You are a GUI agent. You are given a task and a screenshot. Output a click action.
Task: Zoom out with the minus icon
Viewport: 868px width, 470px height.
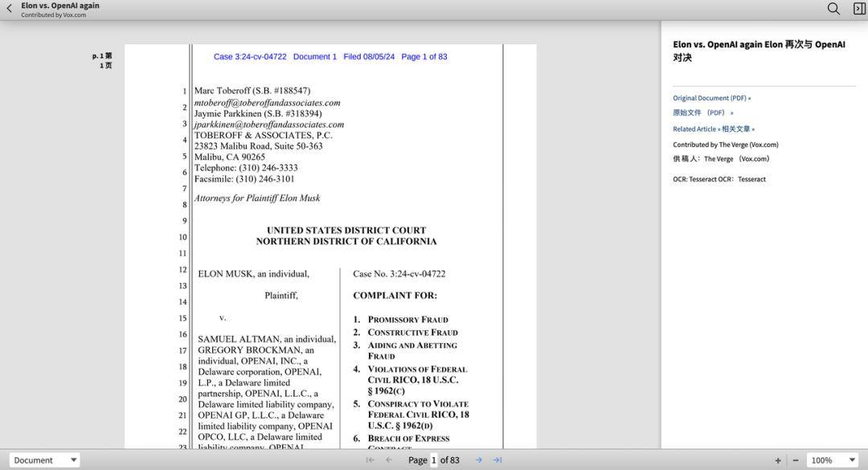click(796, 460)
